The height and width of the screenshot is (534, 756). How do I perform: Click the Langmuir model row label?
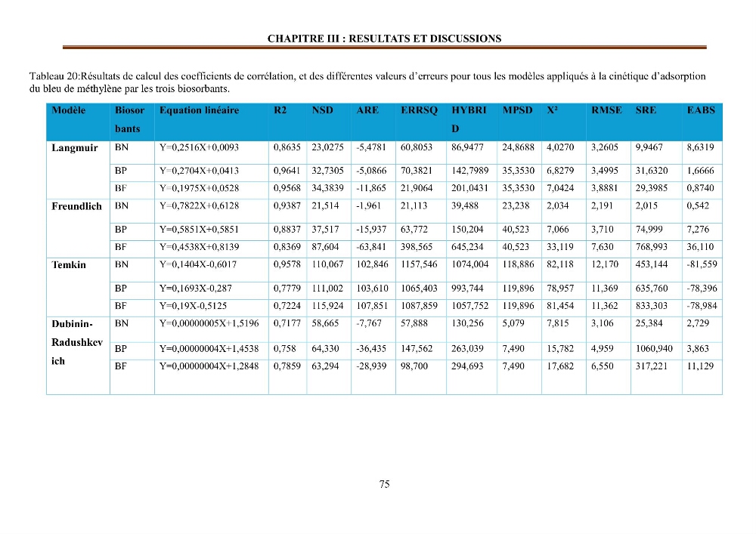75,148
